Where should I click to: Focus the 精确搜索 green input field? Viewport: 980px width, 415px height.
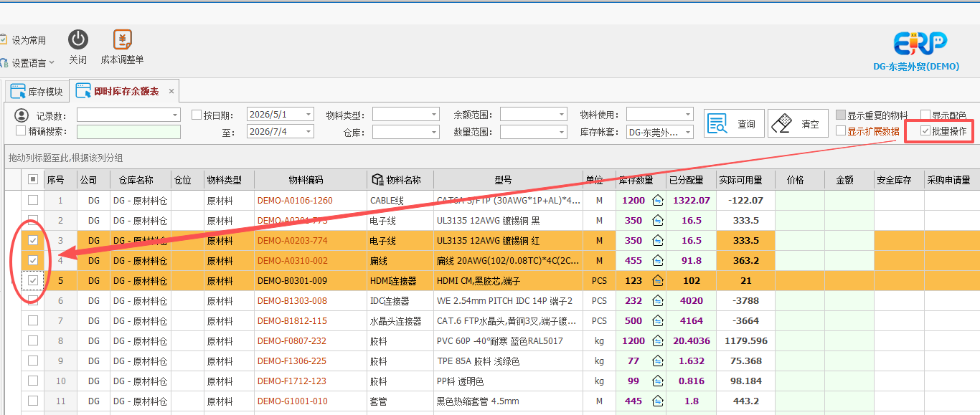click(x=128, y=132)
